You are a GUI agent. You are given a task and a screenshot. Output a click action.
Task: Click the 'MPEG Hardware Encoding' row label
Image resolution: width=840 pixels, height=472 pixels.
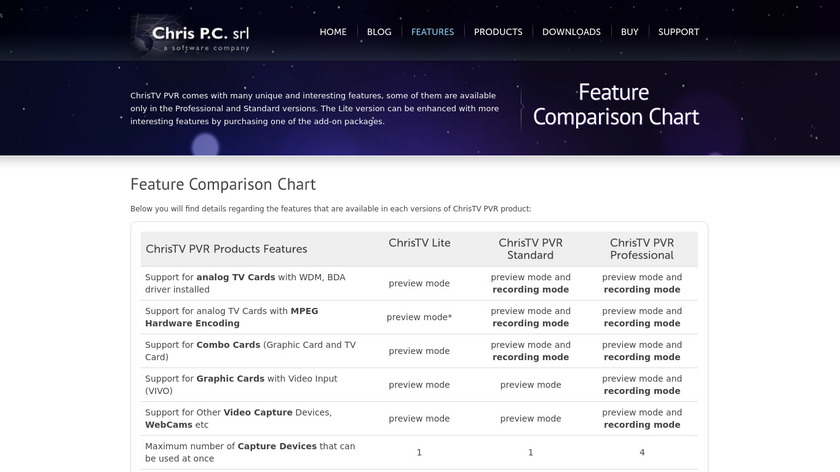(231, 317)
